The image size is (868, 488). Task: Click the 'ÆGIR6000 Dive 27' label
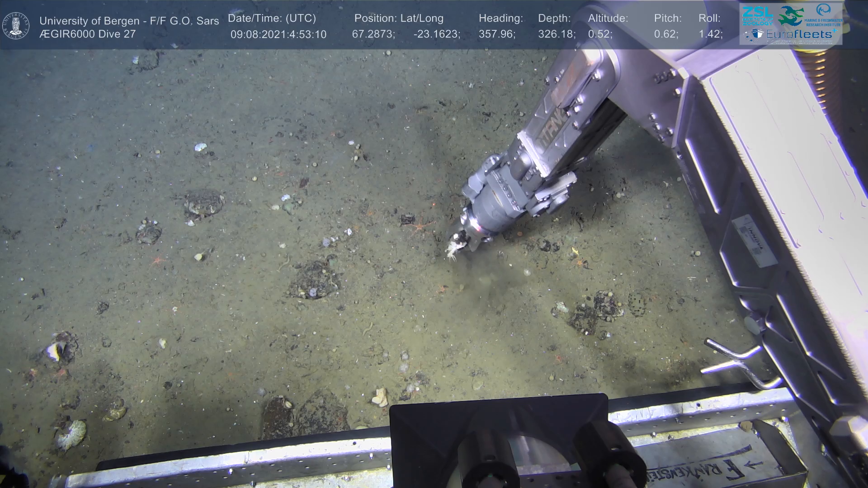[87, 34]
